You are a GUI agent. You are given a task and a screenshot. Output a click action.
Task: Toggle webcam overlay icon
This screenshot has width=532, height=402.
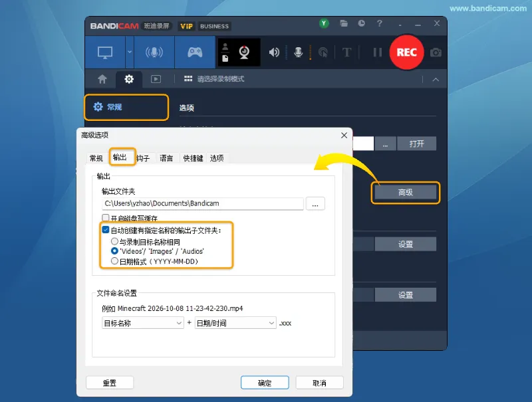244,52
